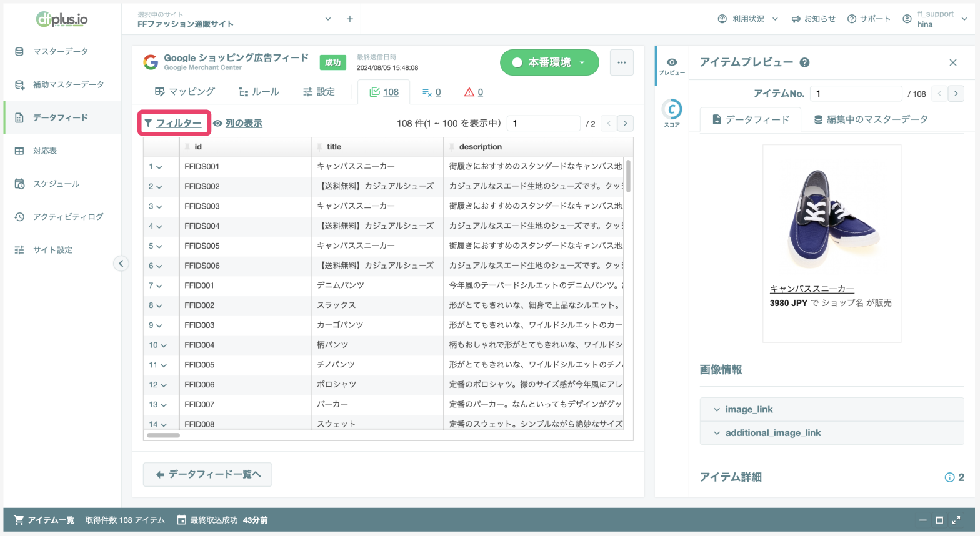The height and width of the screenshot is (536, 980).
Task: Open サポート help link
Action: coord(869,19)
